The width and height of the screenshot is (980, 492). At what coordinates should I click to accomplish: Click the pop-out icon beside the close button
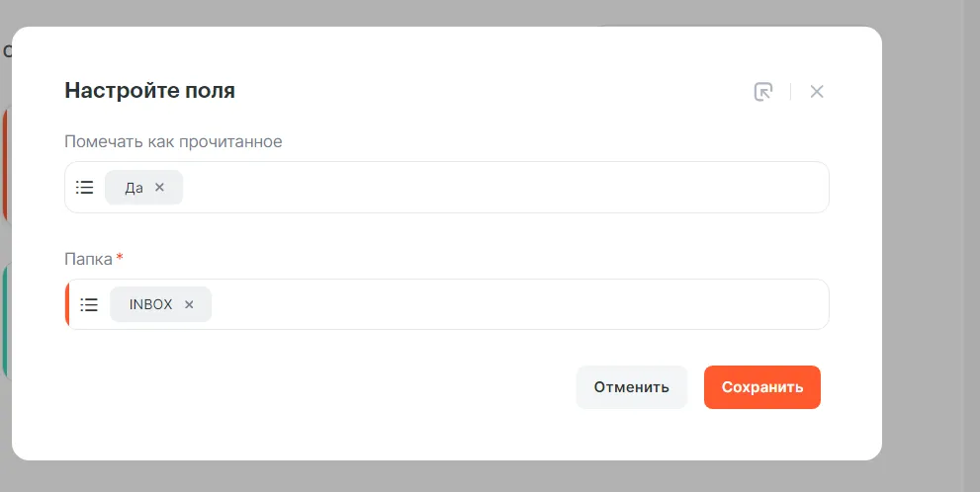(762, 92)
